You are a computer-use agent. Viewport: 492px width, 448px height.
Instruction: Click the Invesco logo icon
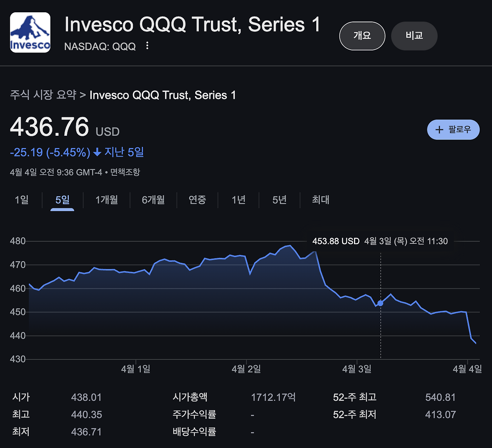[30, 32]
